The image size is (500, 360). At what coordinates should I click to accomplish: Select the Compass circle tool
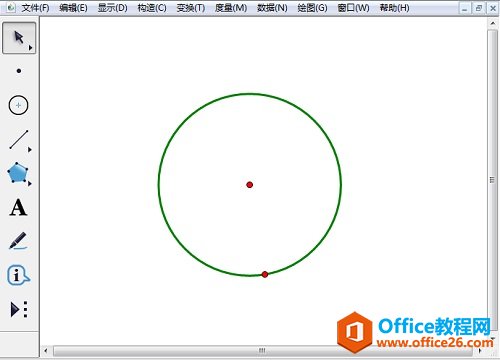pos(18,105)
